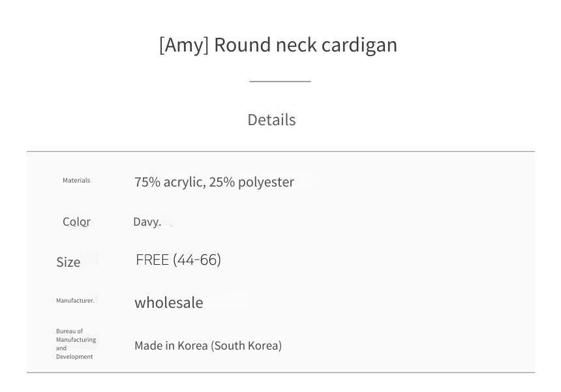
Task: Click the word Development in the label
Action: coord(74,357)
